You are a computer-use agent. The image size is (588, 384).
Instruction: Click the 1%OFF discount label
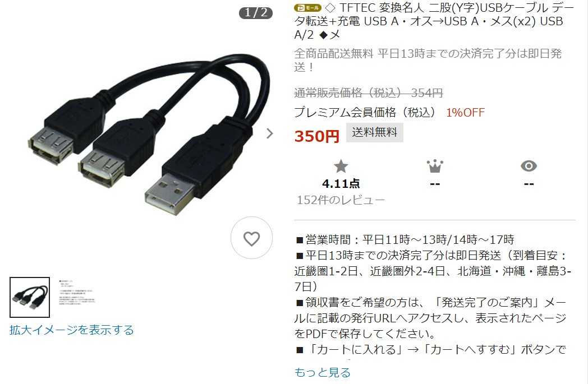point(465,112)
